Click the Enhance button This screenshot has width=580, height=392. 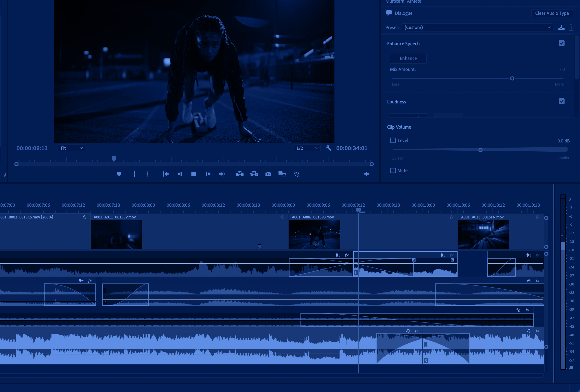click(x=408, y=58)
